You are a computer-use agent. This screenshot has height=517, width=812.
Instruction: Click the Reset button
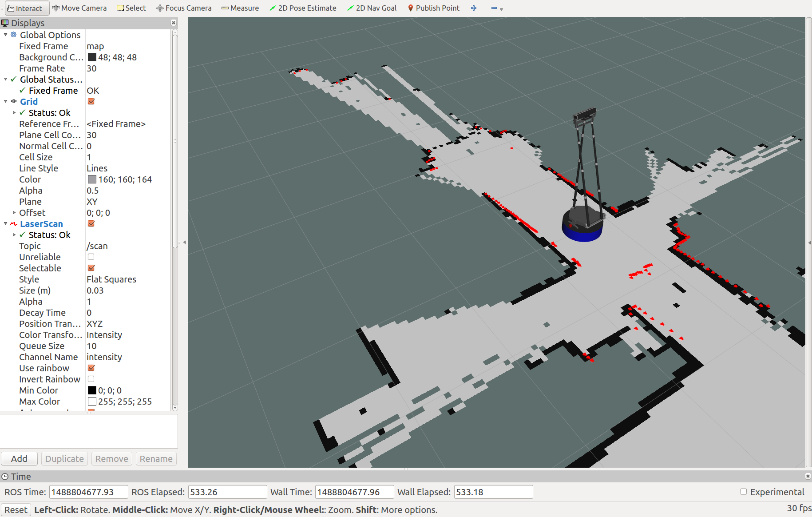[x=16, y=510]
